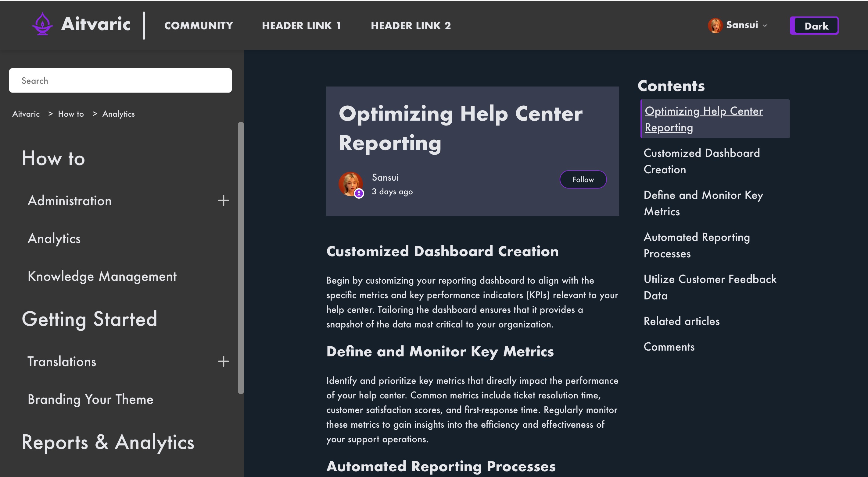This screenshot has height=477, width=868.
Task: Open the Community header menu
Action: tap(199, 26)
